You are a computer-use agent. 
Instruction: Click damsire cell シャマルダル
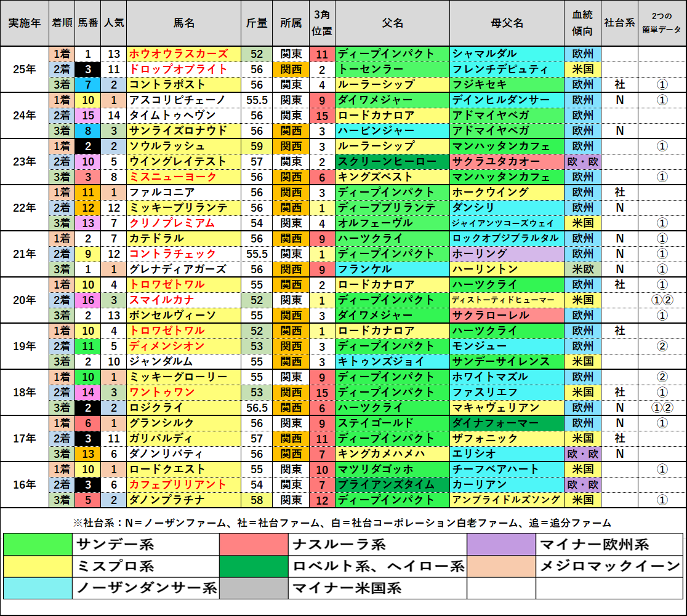[x=507, y=54]
